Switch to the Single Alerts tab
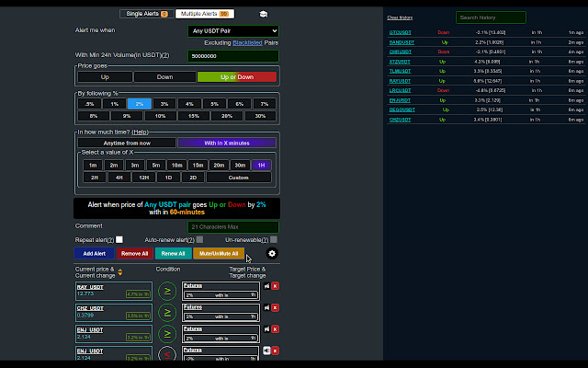This screenshot has width=588, height=368. (x=147, y=14)
